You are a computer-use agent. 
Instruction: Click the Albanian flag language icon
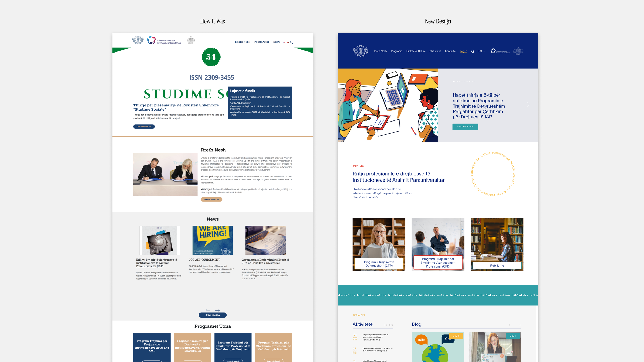tap(288, 42)
